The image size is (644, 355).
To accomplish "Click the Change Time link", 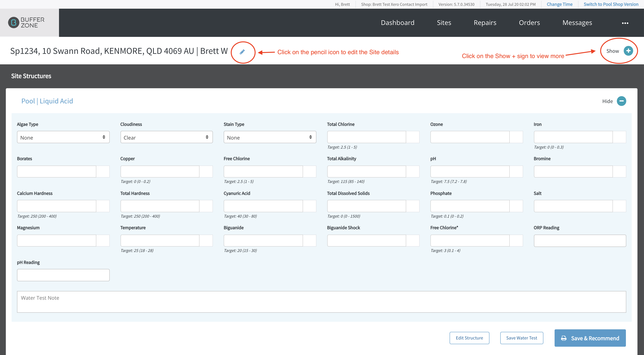I will coord(559,4).
